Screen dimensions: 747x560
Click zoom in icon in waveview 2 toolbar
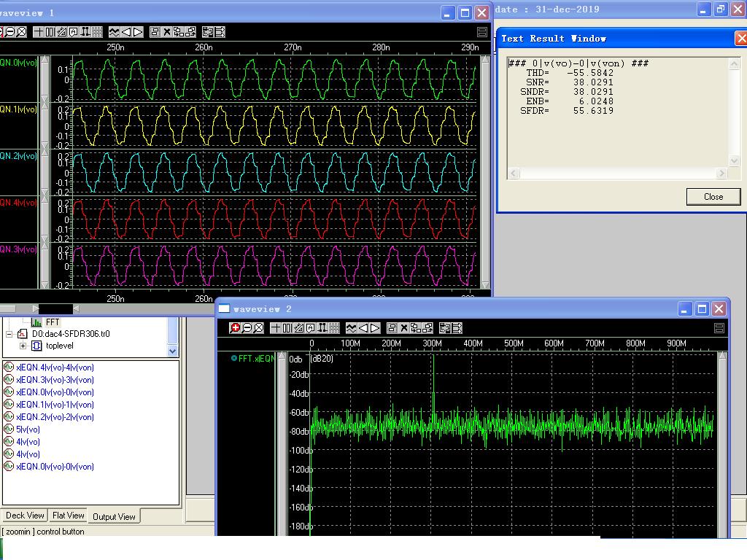coord(236,328)
